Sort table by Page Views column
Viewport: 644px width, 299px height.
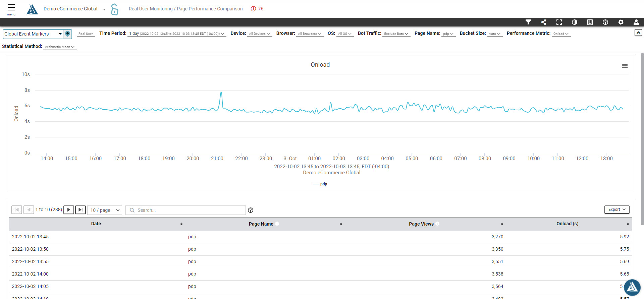coord(421,224)
